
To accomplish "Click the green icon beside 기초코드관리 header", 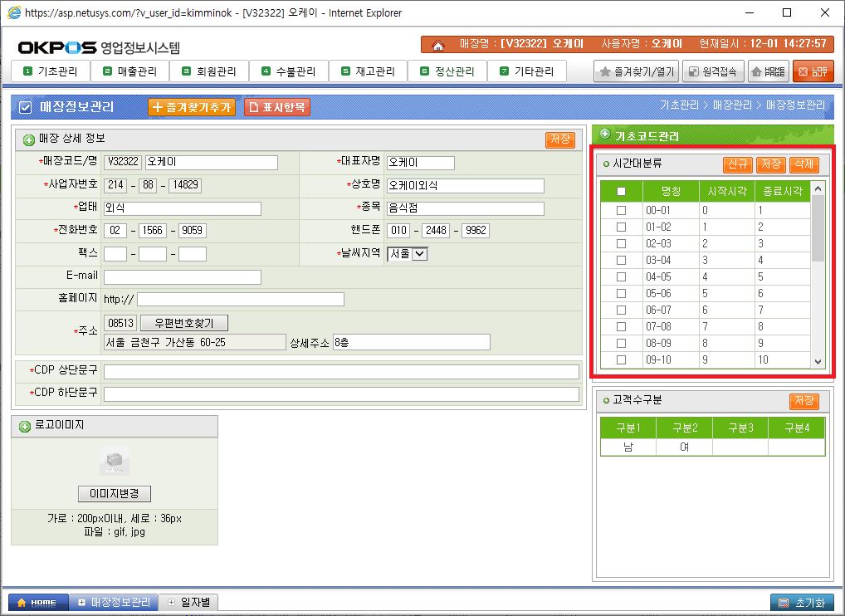I will pos(604,134).
